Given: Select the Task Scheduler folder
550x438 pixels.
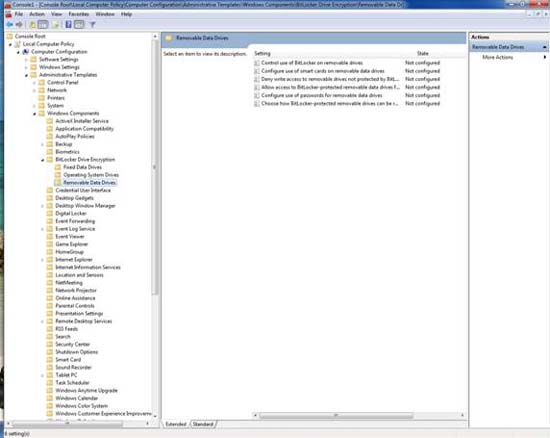Looking at the screenshot, I should (x=73, y=383).
